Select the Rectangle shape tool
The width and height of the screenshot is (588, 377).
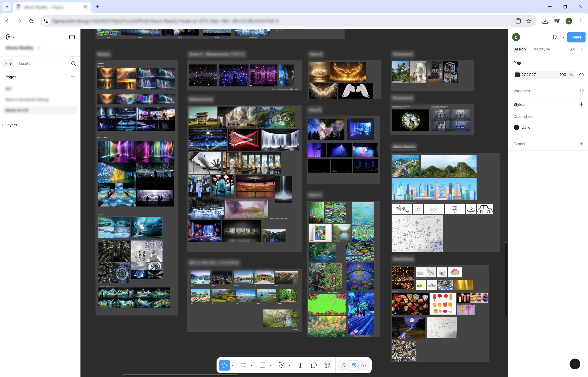click(x=262, y=365)
